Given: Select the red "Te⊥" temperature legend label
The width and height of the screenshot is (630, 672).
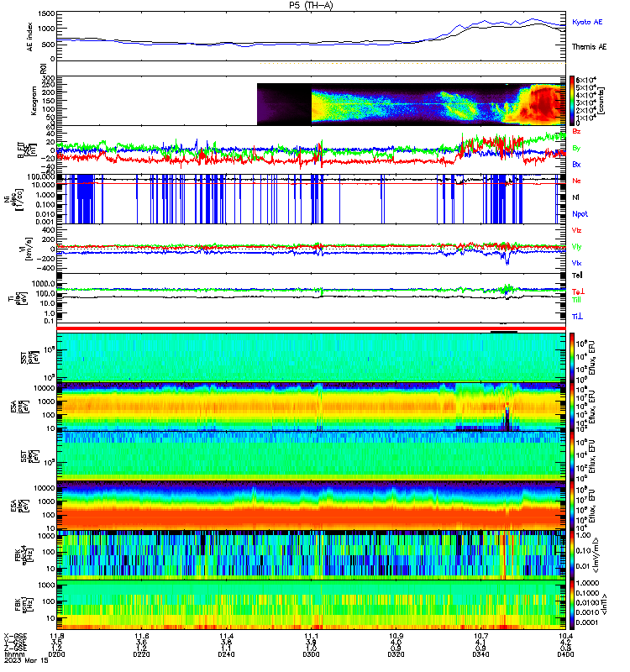Looking at the screenshot, I should 578,291.
